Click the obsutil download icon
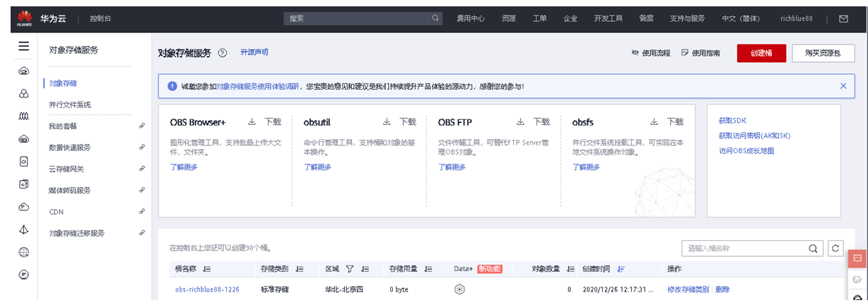Viewport: 868px width, 305px height. coord(387,121)
